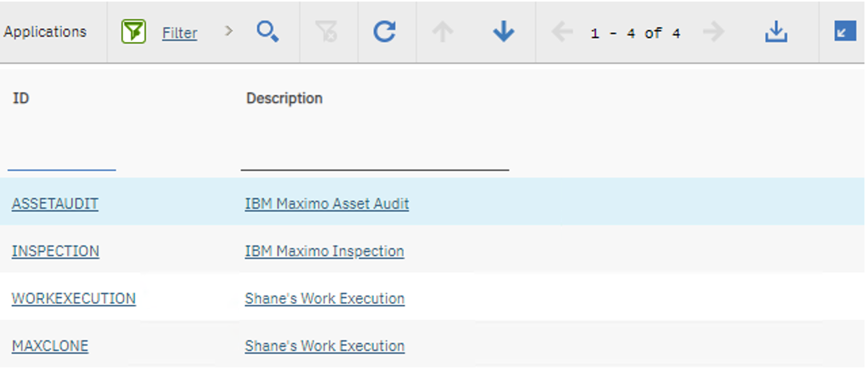Refresh the Applications table
Viewport: 868px width, 372px height.
pyautogui.click(x=384, y=32)
